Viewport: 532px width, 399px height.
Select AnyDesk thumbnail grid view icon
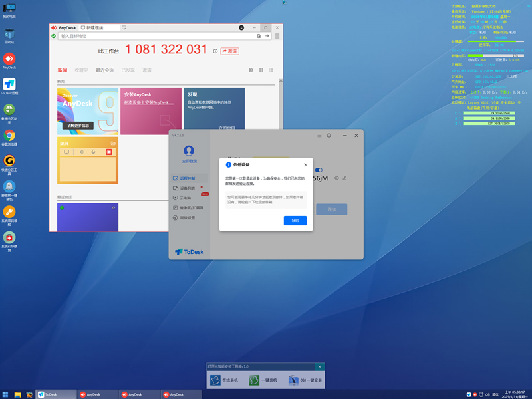coord(251,70)
